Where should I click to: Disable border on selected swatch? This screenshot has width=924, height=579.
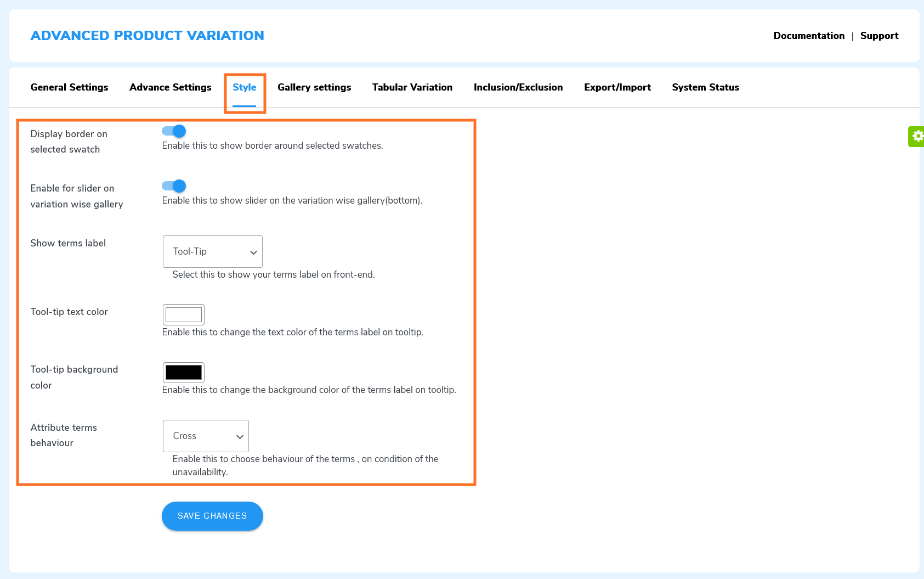(x=173, y=131)
